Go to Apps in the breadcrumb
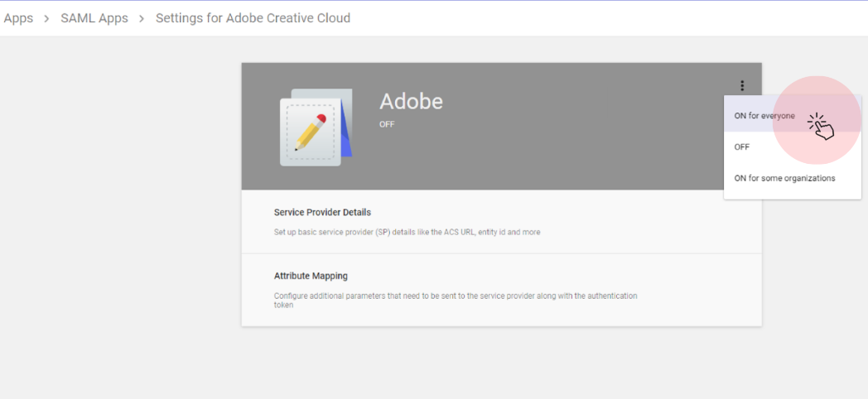The height and width of the screenshot is (399, 868). point(18,18)
